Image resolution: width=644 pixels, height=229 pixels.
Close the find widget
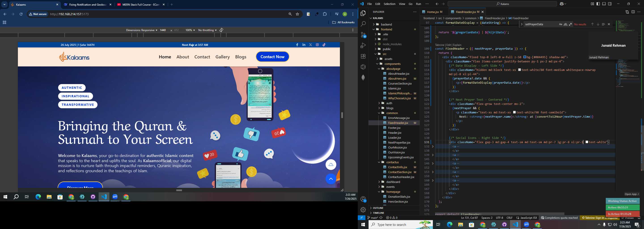tap(609, 24)
